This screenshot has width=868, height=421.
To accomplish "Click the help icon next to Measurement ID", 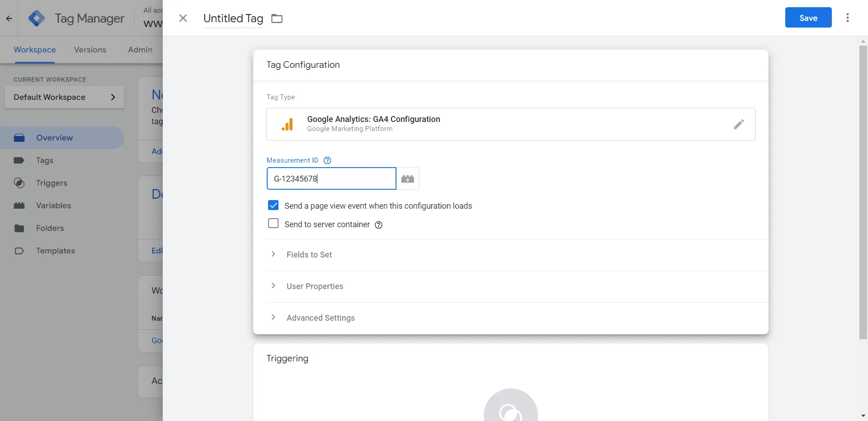I will click(x=326, y=160).
